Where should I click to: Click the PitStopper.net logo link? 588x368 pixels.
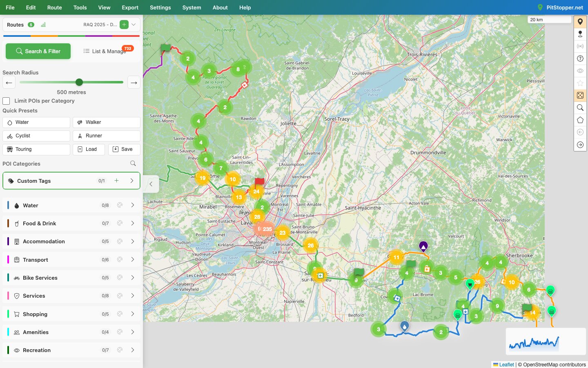(x=560, y=7)
